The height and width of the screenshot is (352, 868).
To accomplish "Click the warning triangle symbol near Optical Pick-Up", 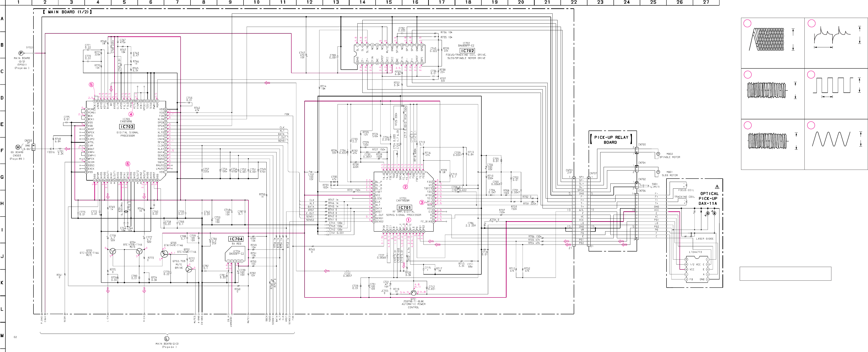I will coord(717,187).
